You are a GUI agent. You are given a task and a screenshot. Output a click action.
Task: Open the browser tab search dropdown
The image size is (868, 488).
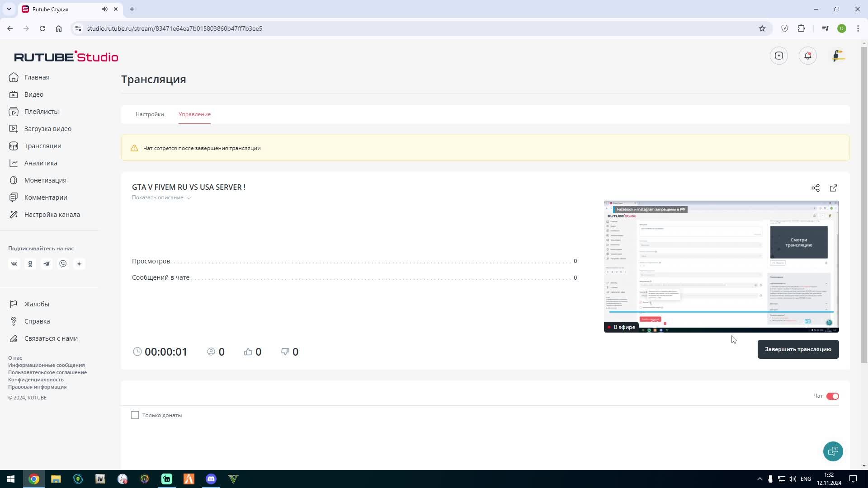9,9
